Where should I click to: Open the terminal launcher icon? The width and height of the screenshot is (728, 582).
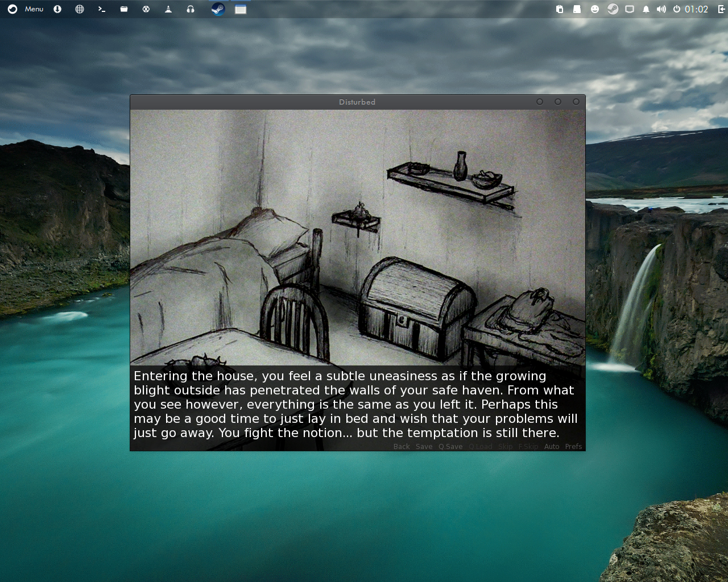[x=102, y=9]
